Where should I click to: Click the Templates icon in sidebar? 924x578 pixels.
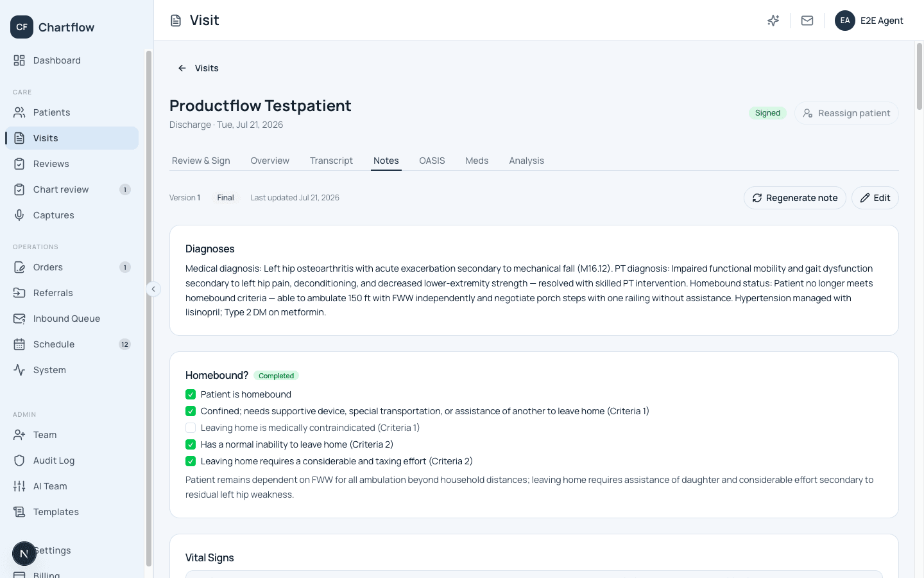19,512
